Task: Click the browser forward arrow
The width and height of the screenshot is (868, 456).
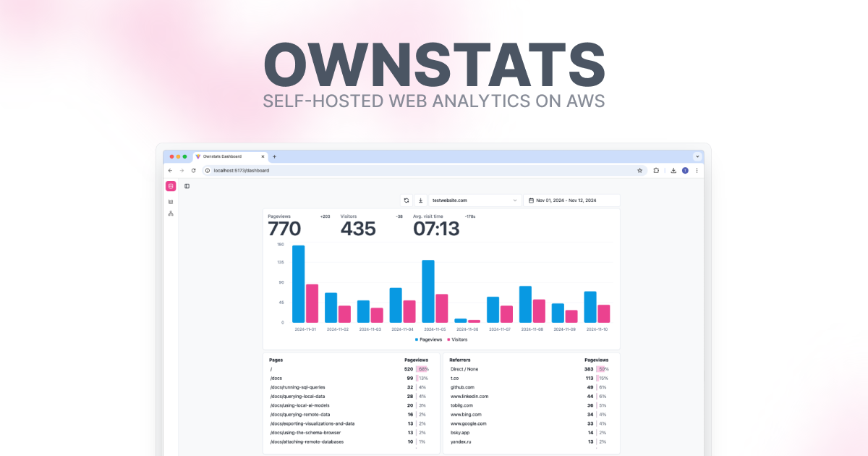Action: (x=182, y=170)
